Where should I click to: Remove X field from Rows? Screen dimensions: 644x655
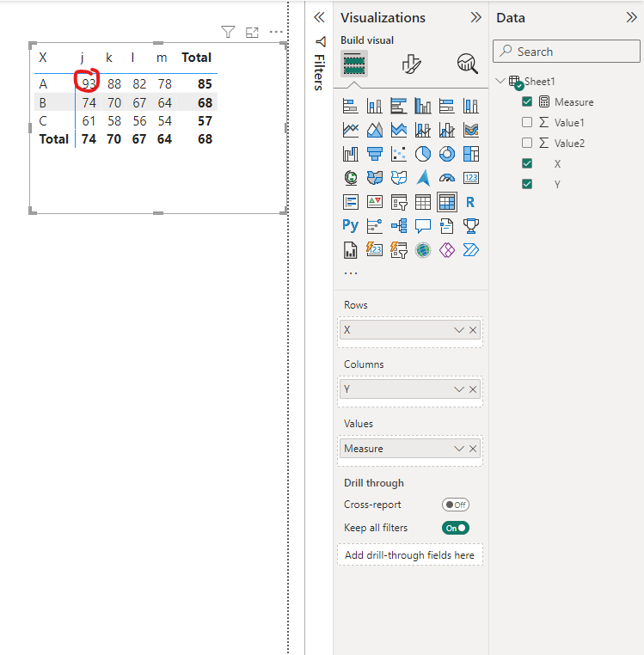tap(473, 330)
